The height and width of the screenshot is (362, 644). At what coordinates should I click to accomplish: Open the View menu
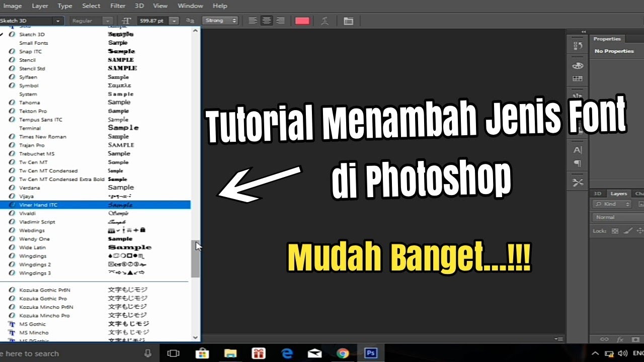coord(160,6)
